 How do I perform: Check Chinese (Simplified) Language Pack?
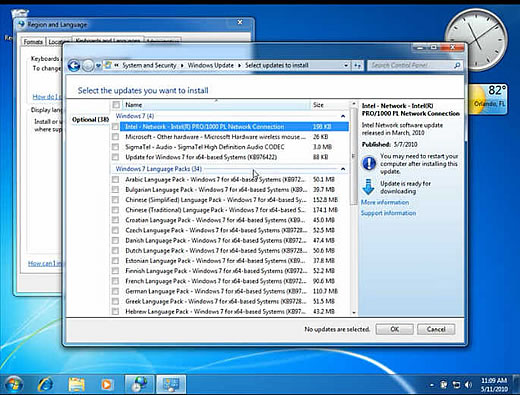(x=115, y=200)
